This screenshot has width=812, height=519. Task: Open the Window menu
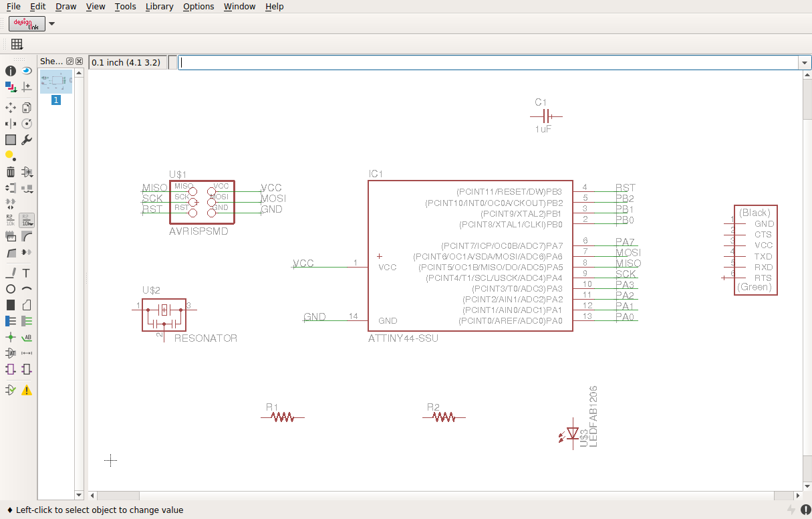[240, 7]
